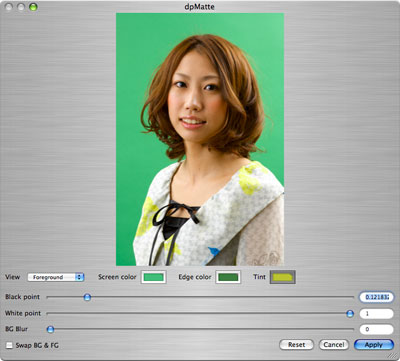Screen dimensions: 400x361
Task: Click the BG Blur value field
Action: pos(376,329)
